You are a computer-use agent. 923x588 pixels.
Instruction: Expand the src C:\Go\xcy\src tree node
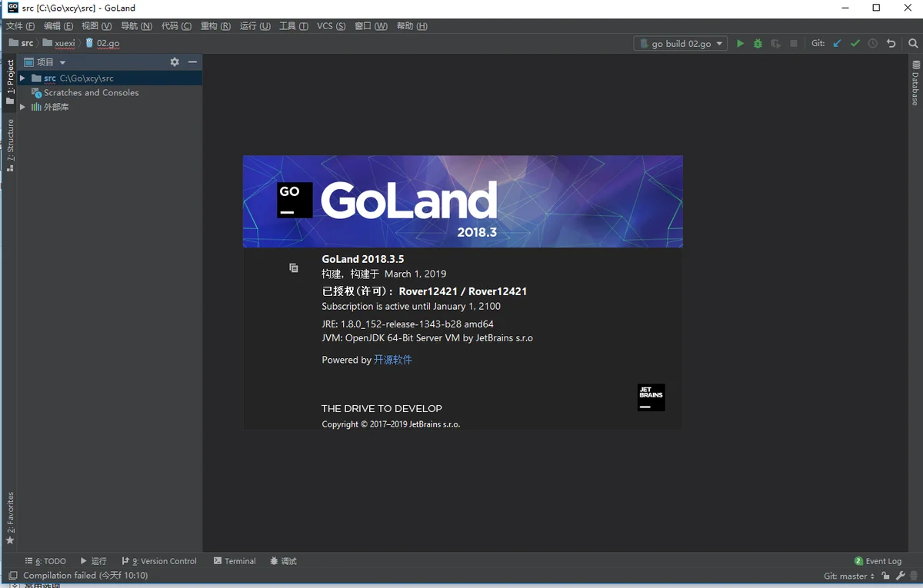tap(23, 78)
